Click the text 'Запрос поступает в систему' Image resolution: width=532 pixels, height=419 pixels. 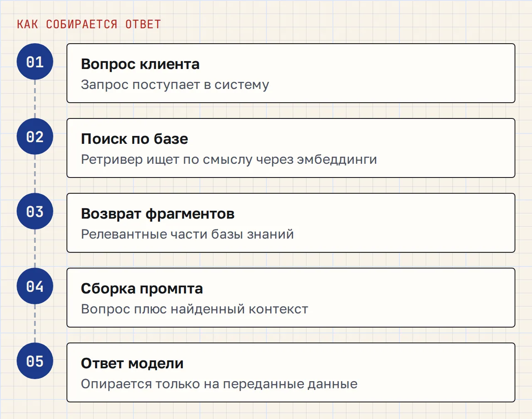175,85
